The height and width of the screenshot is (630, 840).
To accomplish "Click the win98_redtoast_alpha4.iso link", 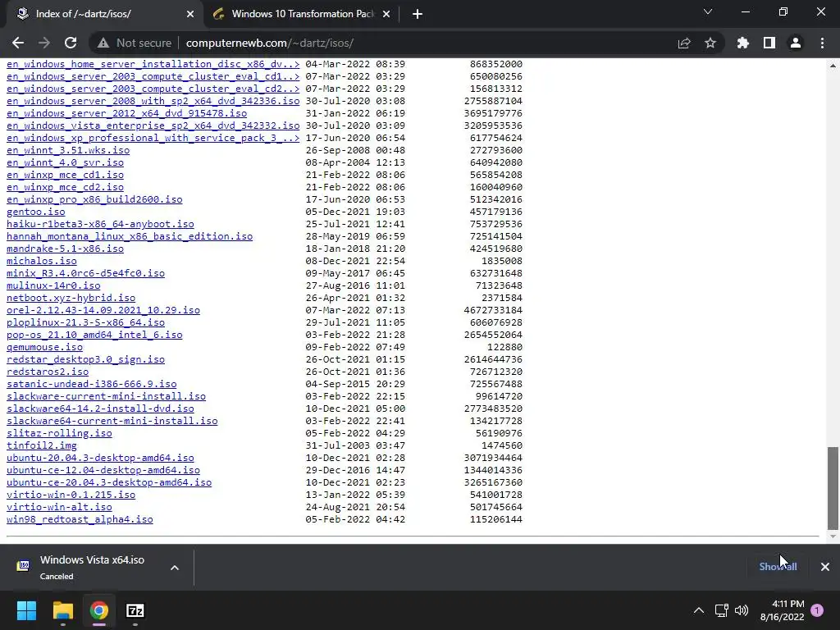I will (80, 520).
